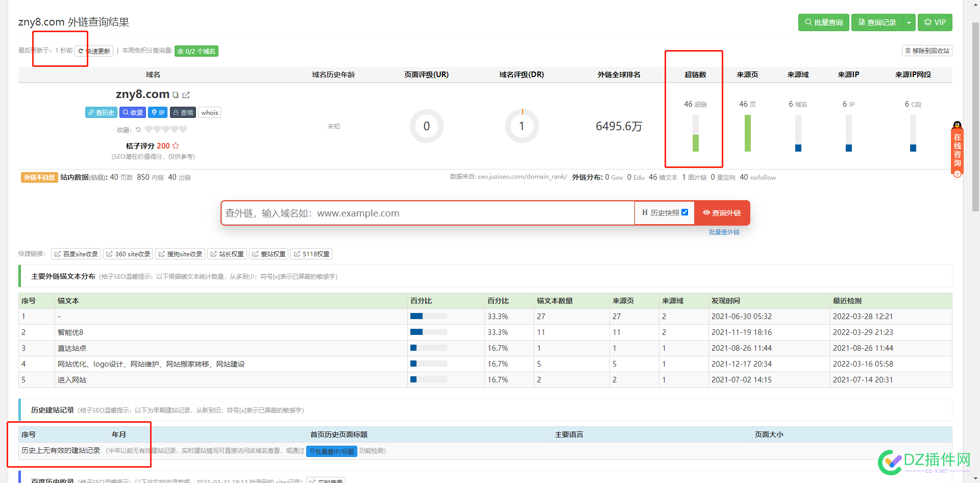Click the seo.juziseo.com/domain_rank/ data source text
980x483 pixels.
click(522, 177)
